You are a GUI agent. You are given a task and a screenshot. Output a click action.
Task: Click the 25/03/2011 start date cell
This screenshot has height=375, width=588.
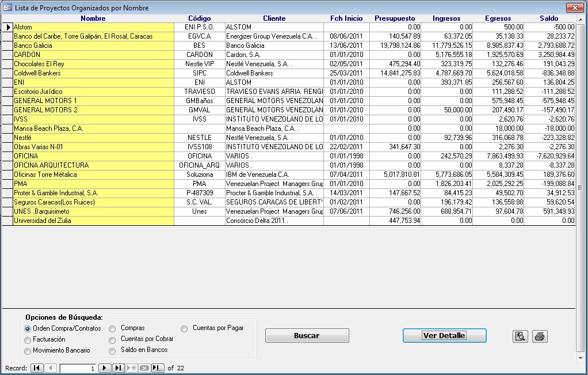pyautogui.click(x=346, y=73)
